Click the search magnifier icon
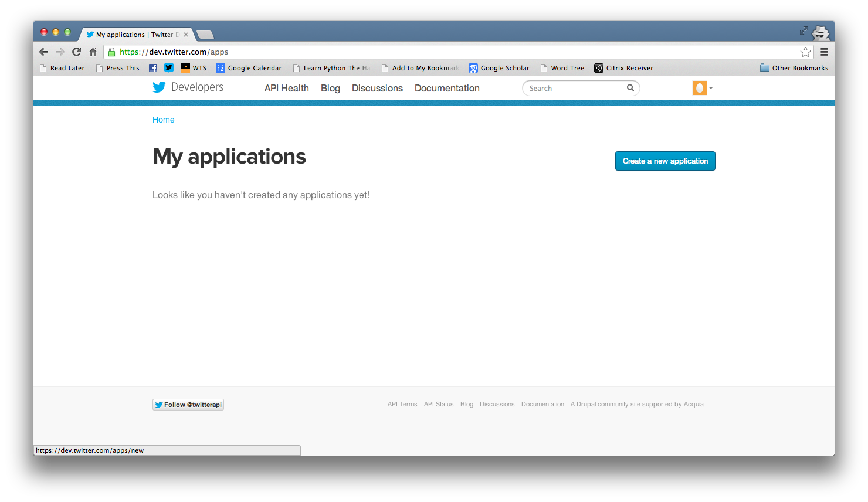The width and height of the screenshot is (868, 502). click(630, 88)
